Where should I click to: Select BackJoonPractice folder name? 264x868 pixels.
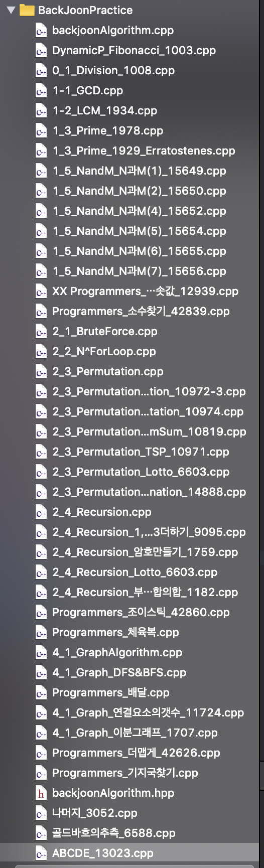[85, 10]
